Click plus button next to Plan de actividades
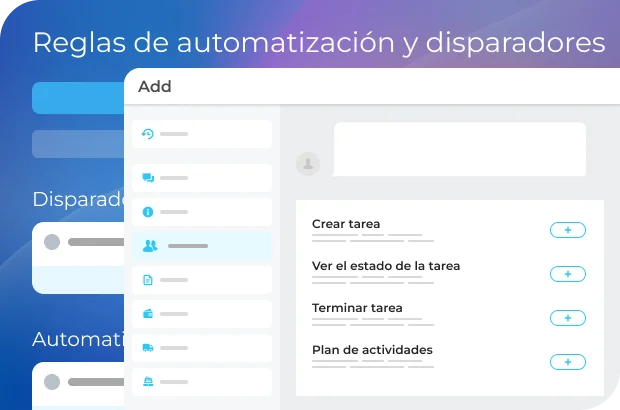 [567, 362]
